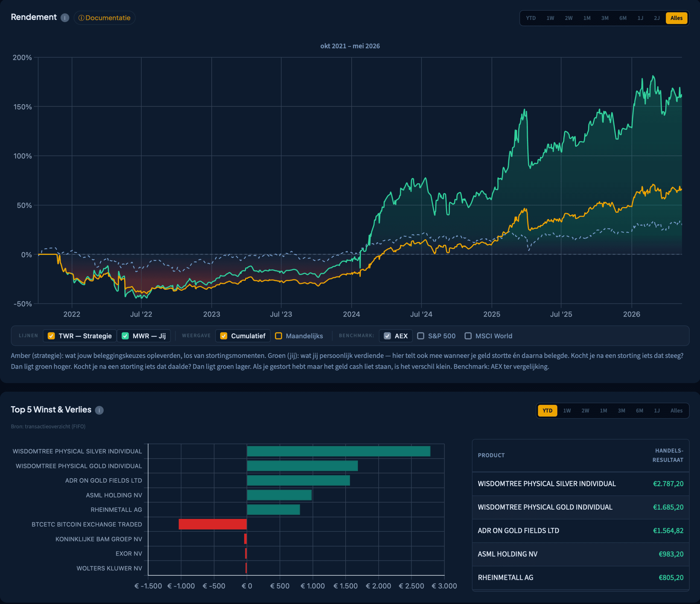700x604 pixels.
Task: Select 1J range in Rendement chart
Action: pos(640,18)
